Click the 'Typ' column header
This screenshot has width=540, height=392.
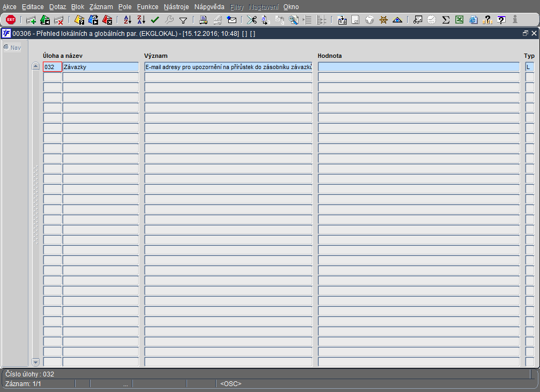click(x=529, y=56)
